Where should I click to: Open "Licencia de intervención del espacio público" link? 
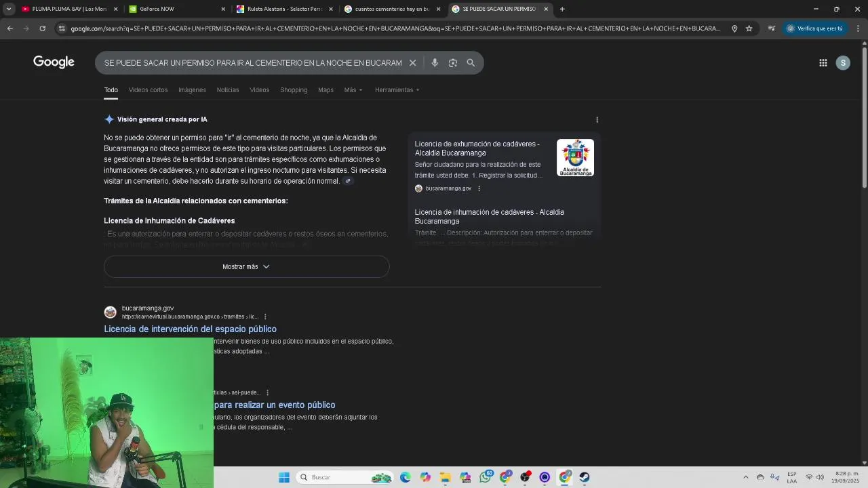tap(190, 329)
